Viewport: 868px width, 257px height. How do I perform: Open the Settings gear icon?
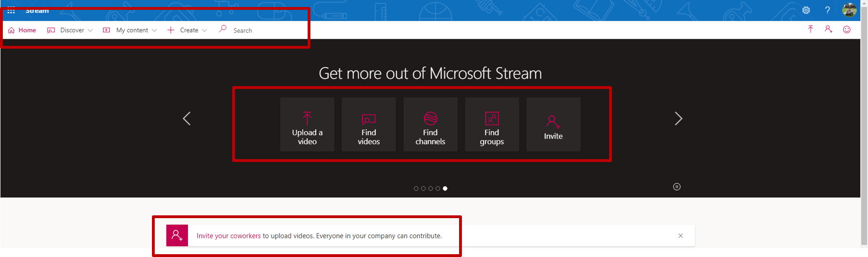click(x=806, y=10)
